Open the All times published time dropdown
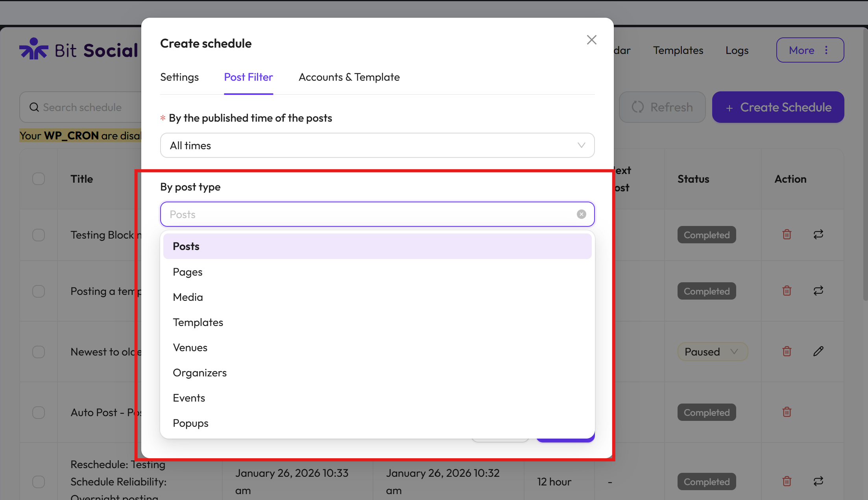This screenshot has width=868, height=500. point(377,146)
